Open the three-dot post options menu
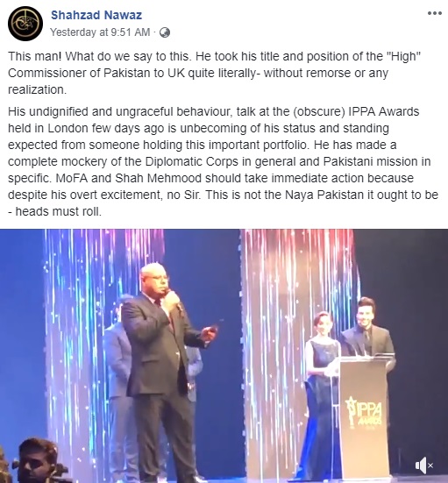Image resolution: width=448 pixels, height=483 pixels. coord(435,13)
